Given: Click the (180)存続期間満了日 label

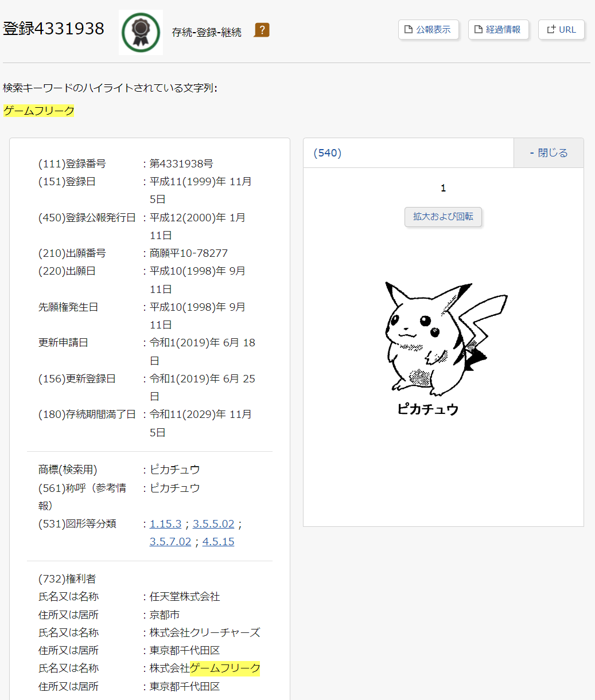Looking at the screenshot, I should pos(87,414).
